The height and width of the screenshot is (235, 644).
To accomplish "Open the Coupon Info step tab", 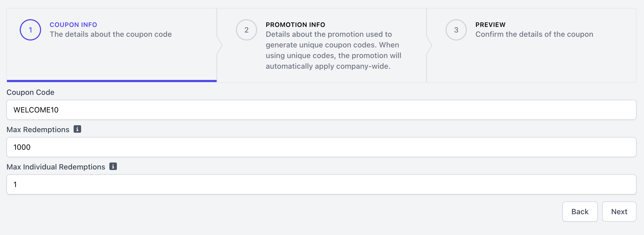I will click(73, 25).
